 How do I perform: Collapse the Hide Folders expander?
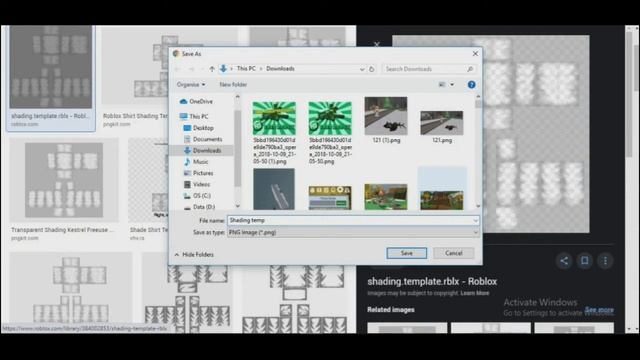(x=194, y=255)
